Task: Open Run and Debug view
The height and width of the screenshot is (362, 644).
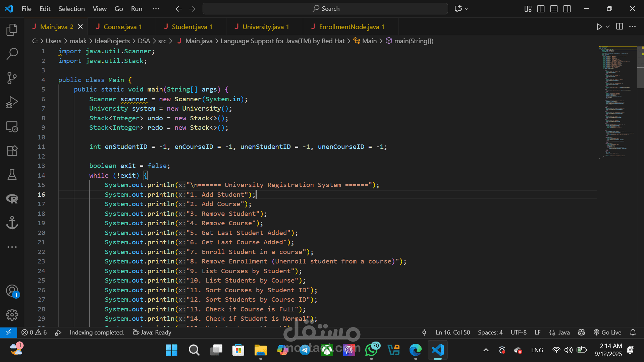Action: pyautogui.click(x=12, y=102)
